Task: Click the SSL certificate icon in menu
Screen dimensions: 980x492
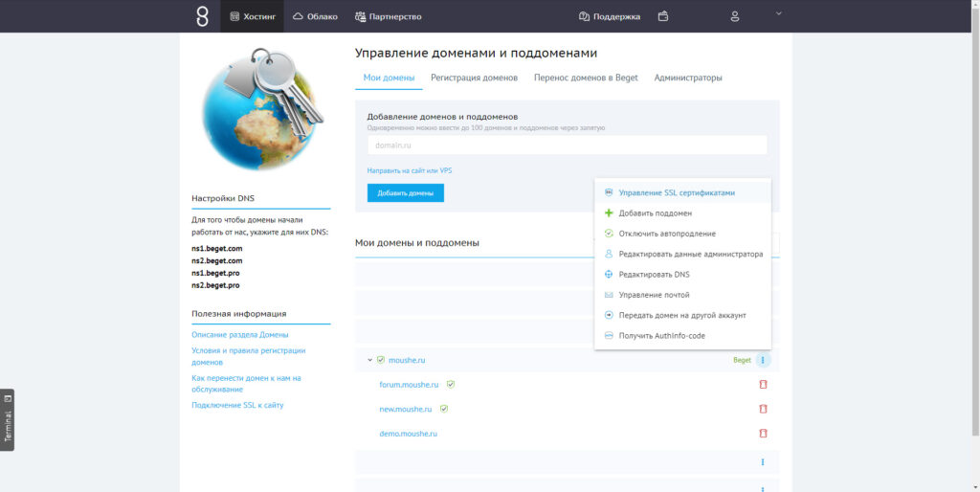Action: (x=609, y=193)
